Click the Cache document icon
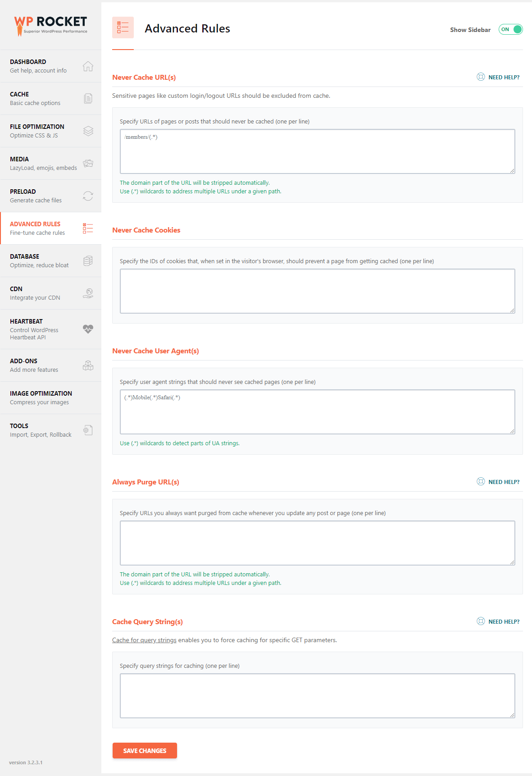 [x=88, y=98]
